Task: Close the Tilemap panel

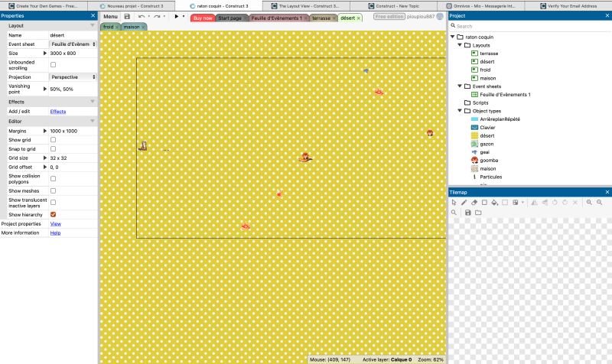Action: click(607, 192)
